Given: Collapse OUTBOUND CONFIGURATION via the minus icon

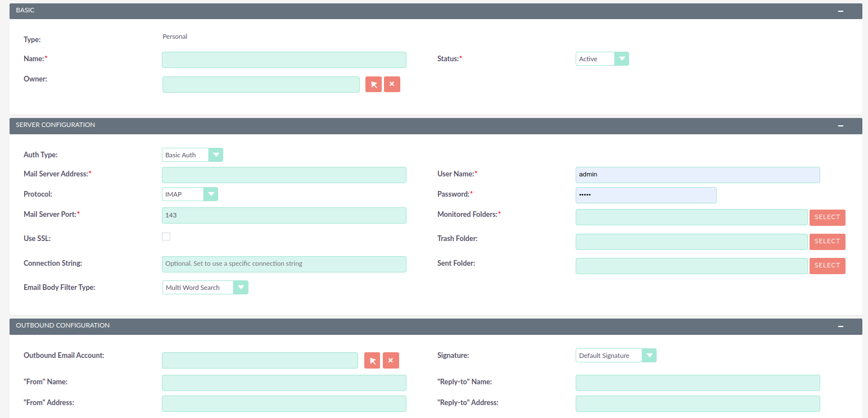Looking at the screenshot, I should pyautogui.click(x=841, y=326).
